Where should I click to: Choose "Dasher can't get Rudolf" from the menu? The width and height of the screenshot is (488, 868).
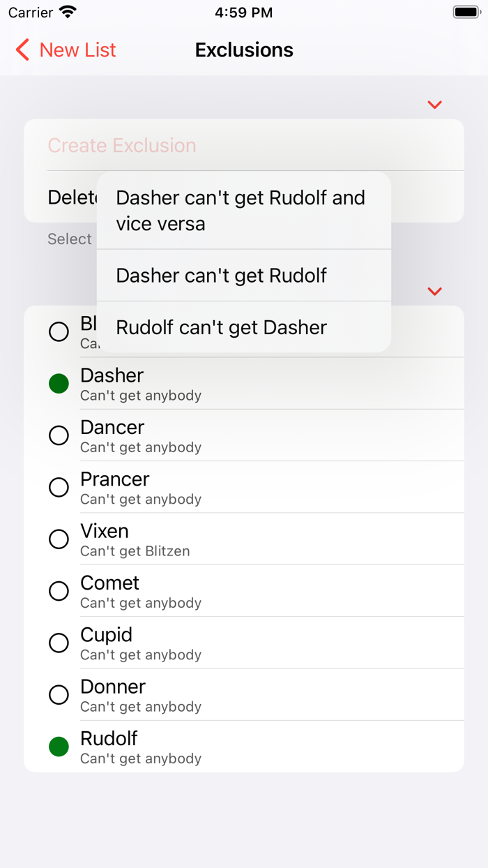click(x=220, y=276)
